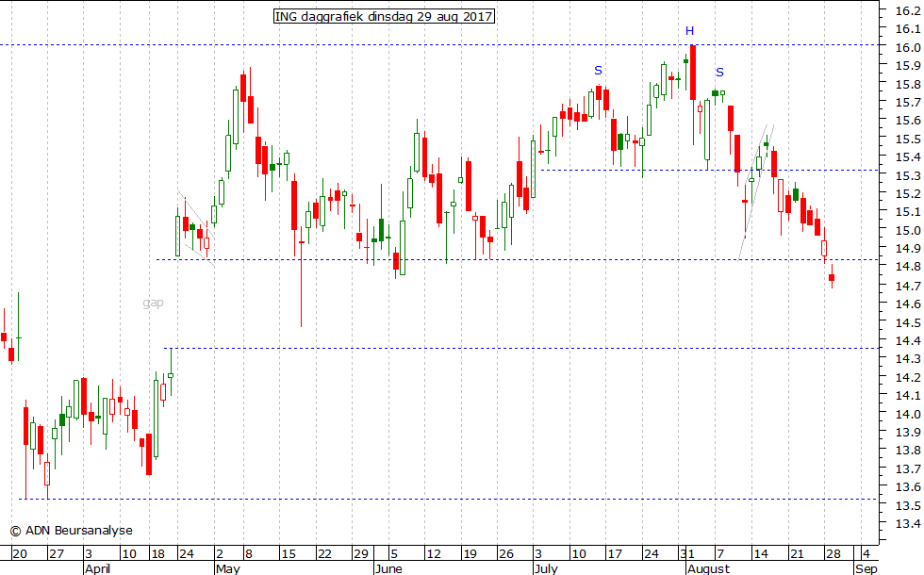
Task: Click the price label 14.0
Action: pos(908,414)
